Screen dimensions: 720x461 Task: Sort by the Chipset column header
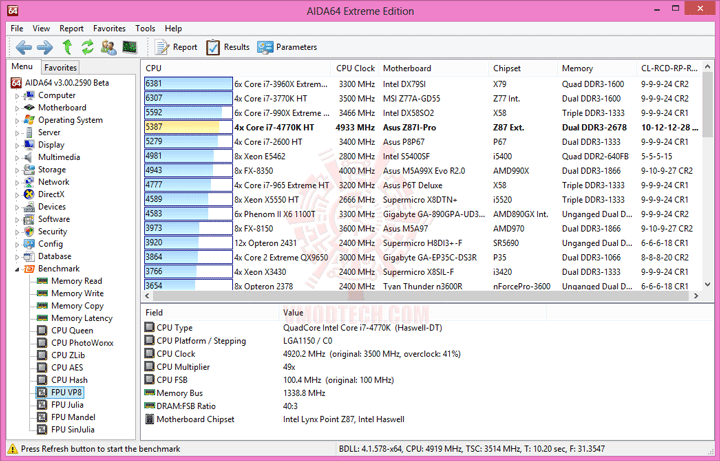pyautogui.click(x=523, y=68)
